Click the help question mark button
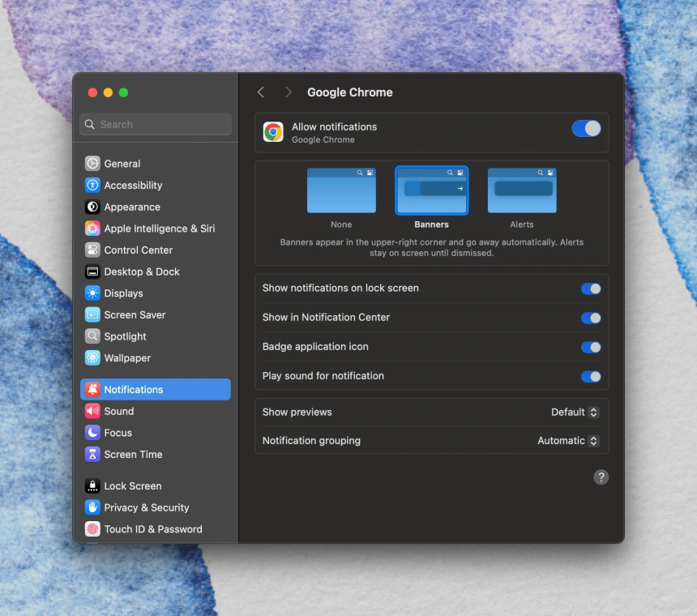Viewport: 697px width, 616px height. click(601, 477)
